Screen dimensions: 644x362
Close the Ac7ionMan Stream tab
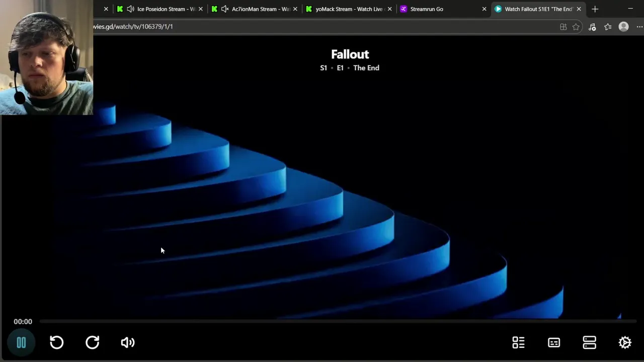(x=295, y=9)
